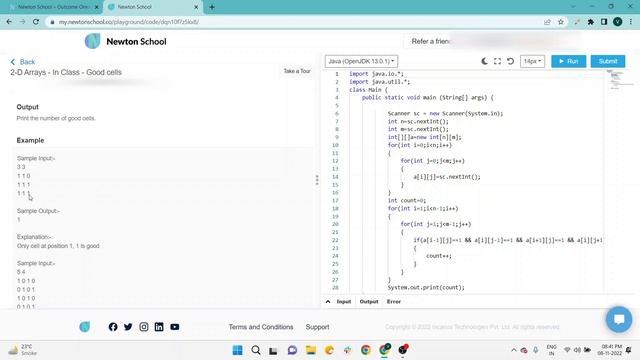Switch to the Input tab
The height and width of the screenshot is (360, 640).
[x=344, y=302]
